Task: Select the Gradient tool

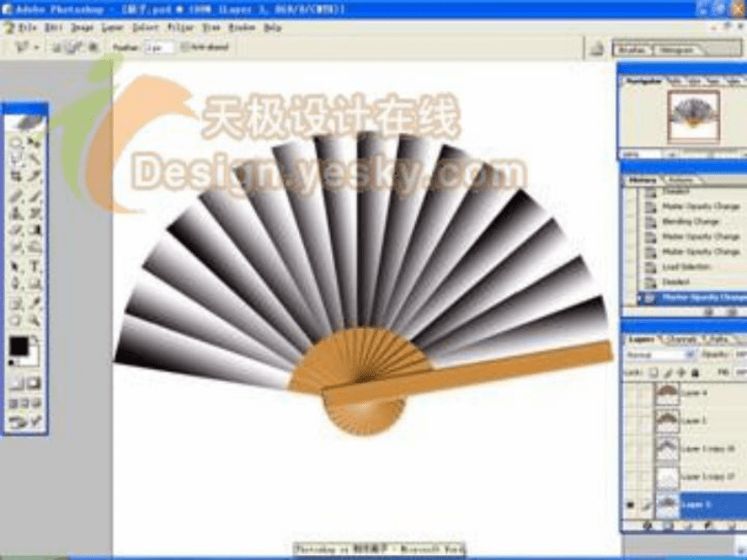Action: pyautogui.click(x=34, y=230)
